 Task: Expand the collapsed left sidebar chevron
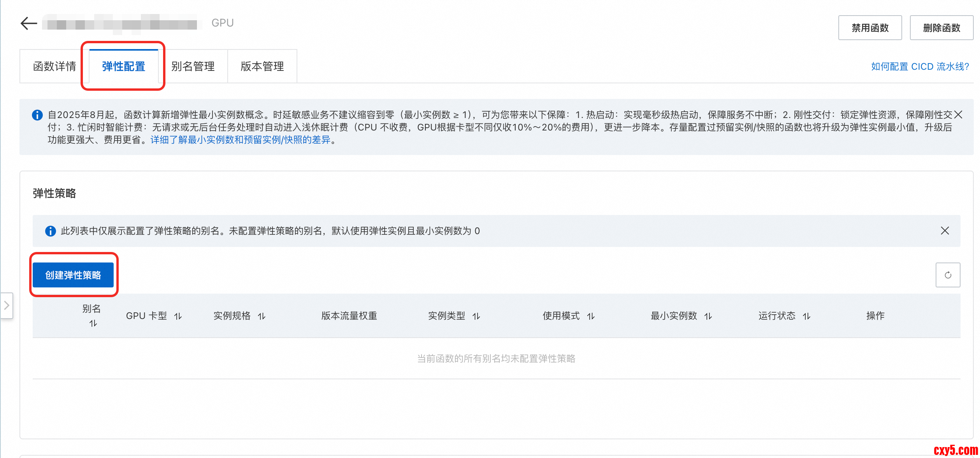point(7,306)
